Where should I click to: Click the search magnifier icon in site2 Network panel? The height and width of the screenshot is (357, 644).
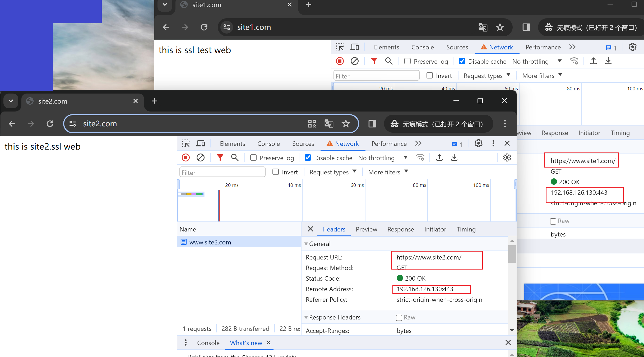pyautogui.click(x=235, y=158)
